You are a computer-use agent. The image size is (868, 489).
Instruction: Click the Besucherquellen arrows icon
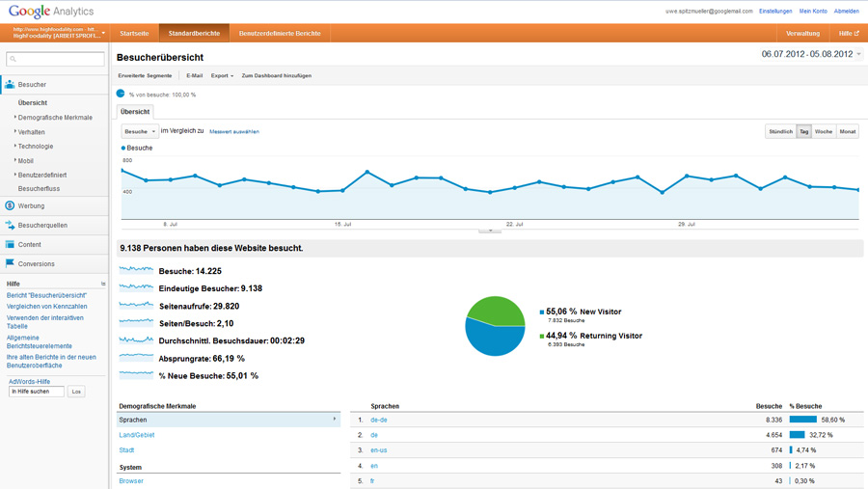(x=10, y=225)
